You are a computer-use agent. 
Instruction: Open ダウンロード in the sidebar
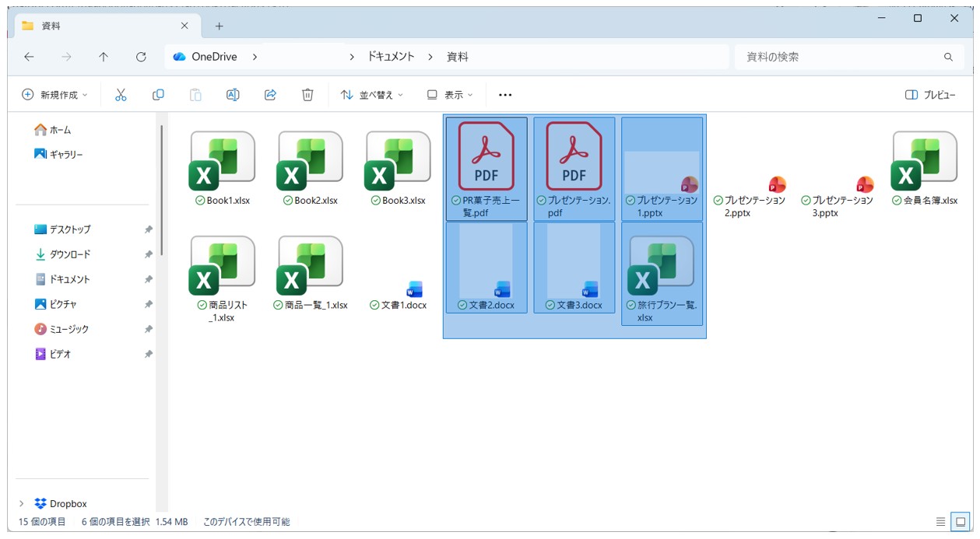tap(69, 254)
